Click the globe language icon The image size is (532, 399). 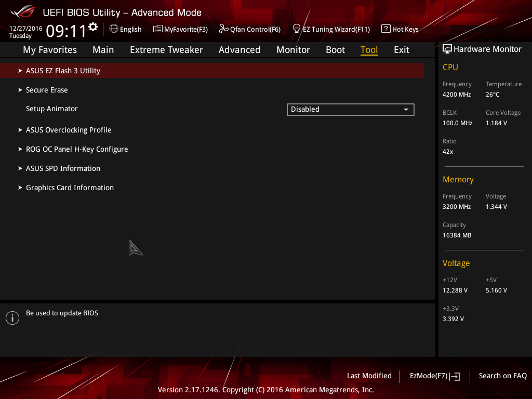(x=114, y=29)
